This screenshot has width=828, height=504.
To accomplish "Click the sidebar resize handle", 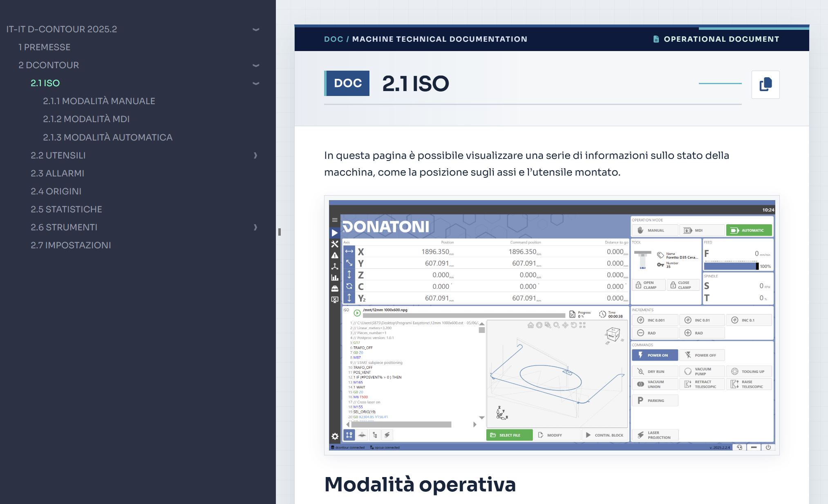I will click(x=280, y=232).
